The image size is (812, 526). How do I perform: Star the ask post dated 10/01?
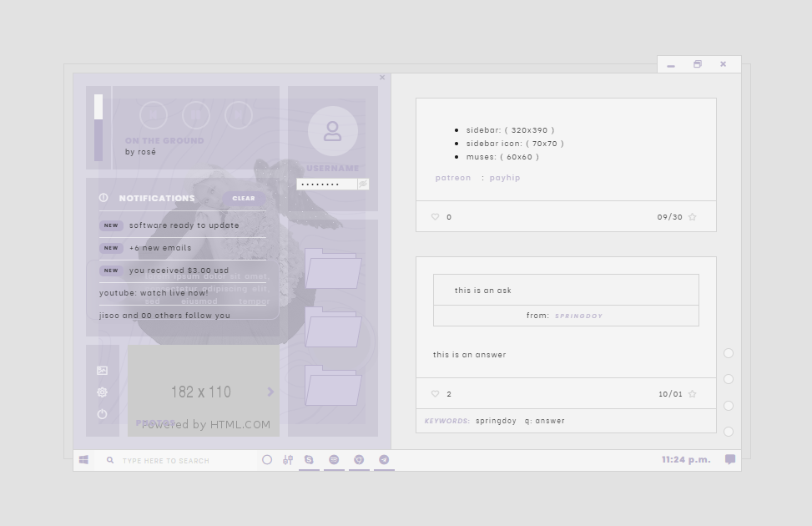693,394
